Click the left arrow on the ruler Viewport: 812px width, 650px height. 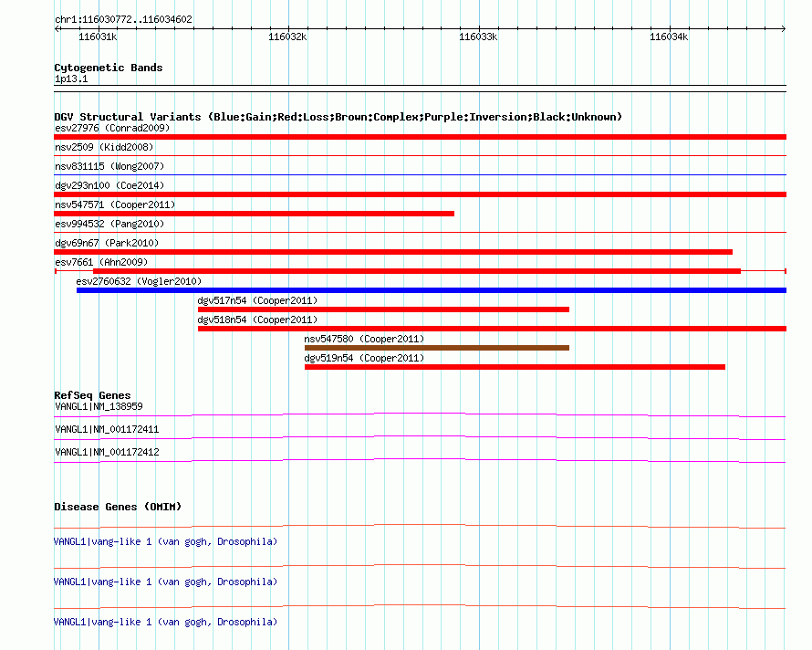pyautogui.click(x=57, y=29)
